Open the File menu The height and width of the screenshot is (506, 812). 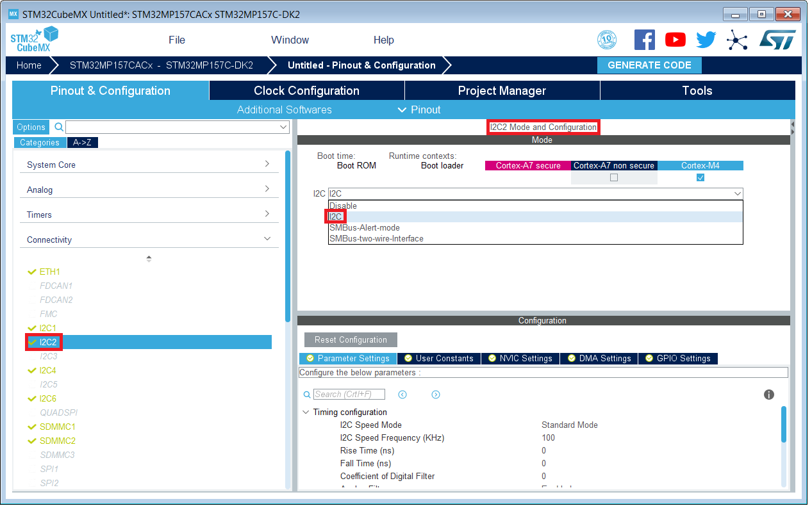click(x=177, y=40)
